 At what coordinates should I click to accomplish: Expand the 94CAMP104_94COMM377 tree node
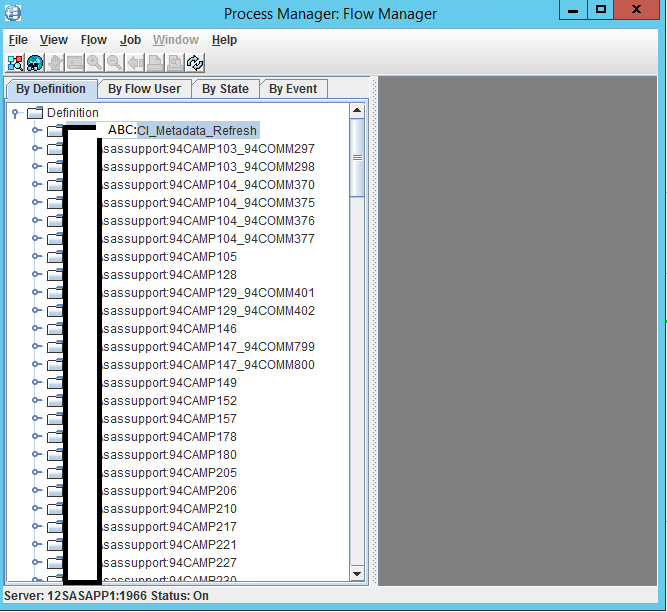pyautogui.click(x=37, y=238)
